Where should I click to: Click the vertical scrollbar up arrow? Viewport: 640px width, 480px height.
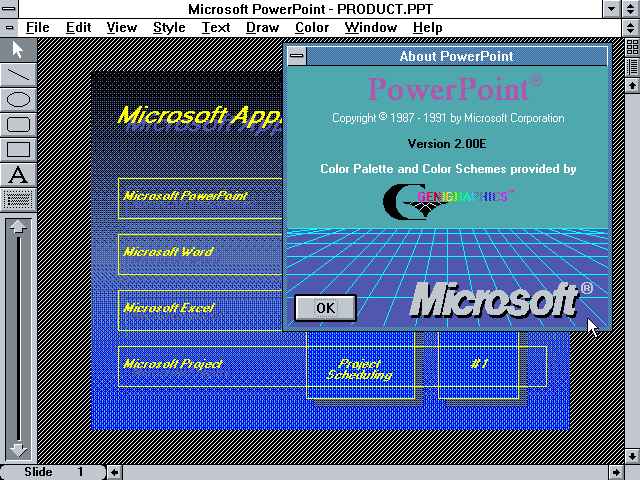coord(632,86)
